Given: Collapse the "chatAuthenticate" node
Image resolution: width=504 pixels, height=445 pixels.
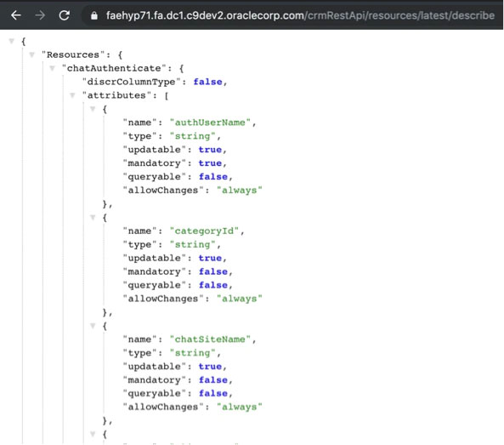Looking at the screenshot, I should tap(52, 68).
